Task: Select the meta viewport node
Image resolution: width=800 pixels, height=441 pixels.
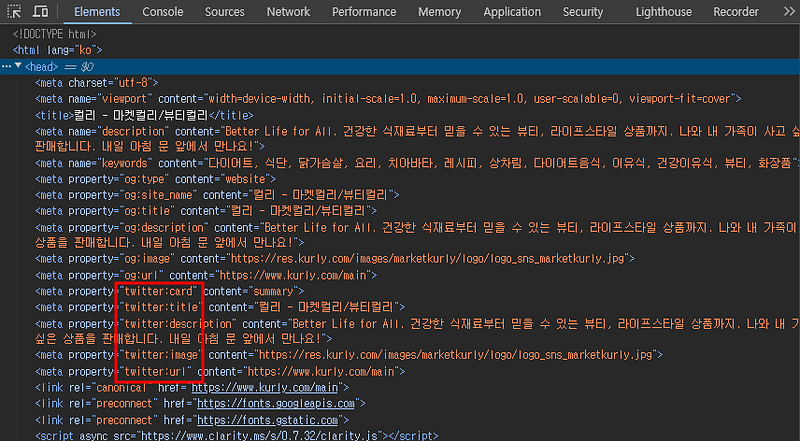Action: click(388, 99)
